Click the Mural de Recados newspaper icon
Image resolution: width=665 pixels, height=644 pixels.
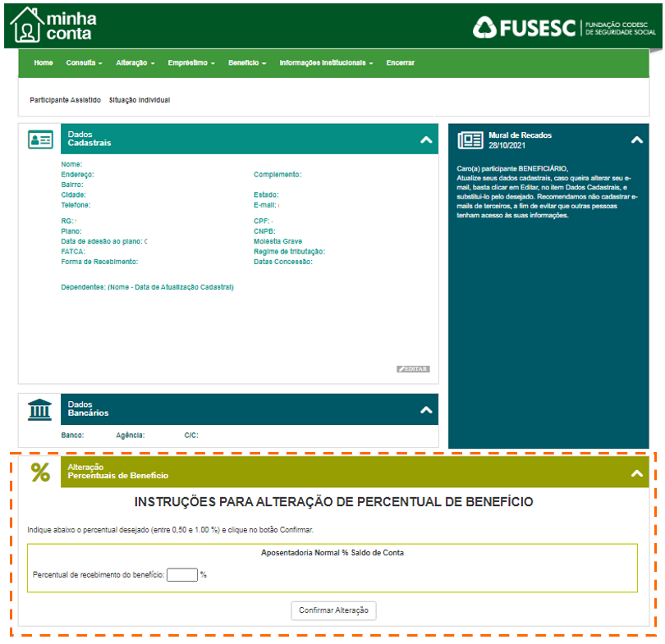470,139
